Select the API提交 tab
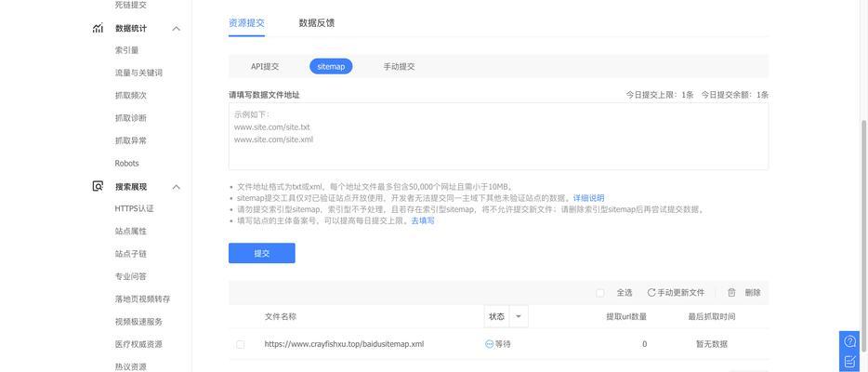 265,66
